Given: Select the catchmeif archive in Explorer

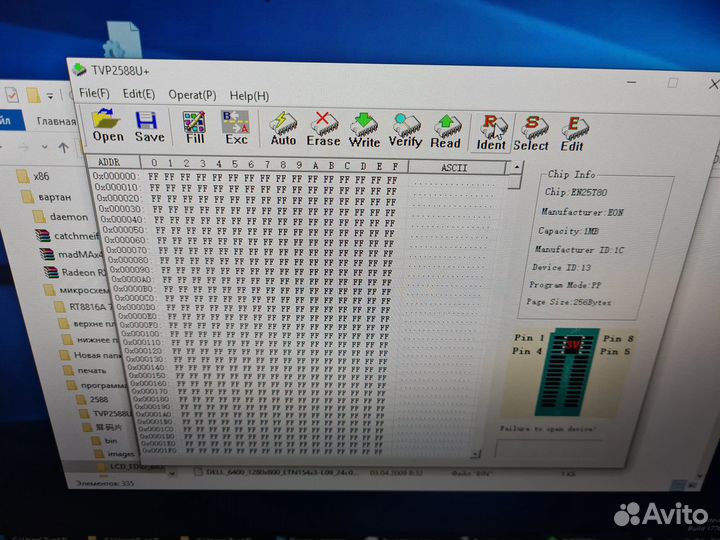Looking at the screenshot, I should tap(68, 236).
